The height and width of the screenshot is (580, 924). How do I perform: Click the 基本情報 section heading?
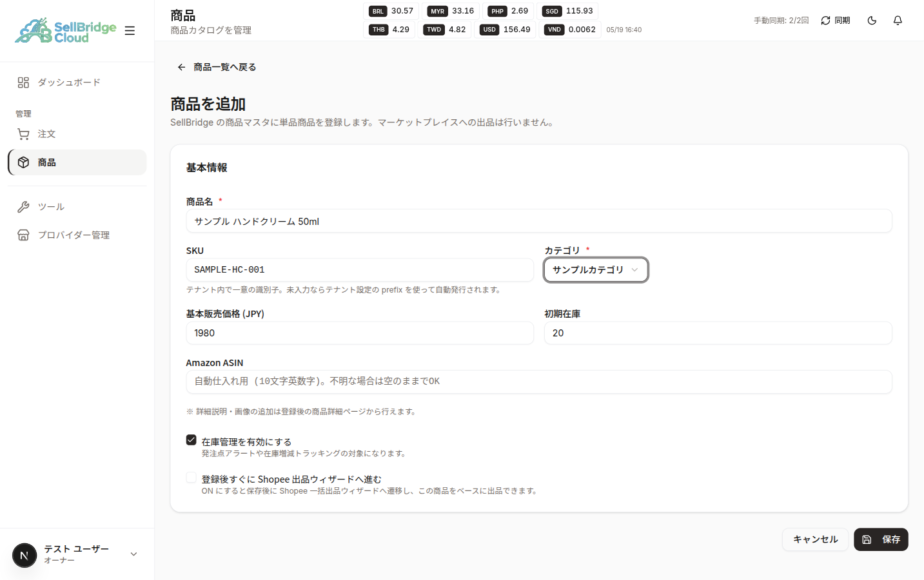(206, 168)
